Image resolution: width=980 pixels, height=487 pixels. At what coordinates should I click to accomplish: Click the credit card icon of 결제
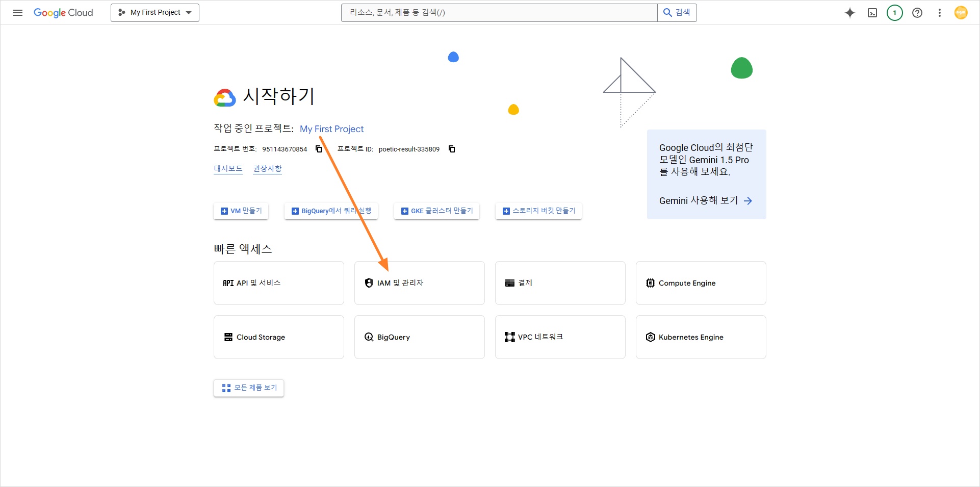(510, 283)
